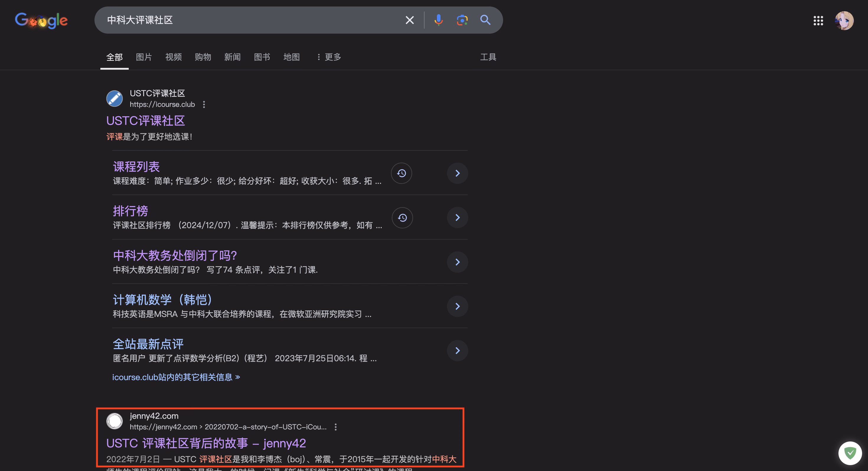Open the 课程列表 sitelink
Image resolution: width=868 pixels, height=471 pixels.
point(136,166)
